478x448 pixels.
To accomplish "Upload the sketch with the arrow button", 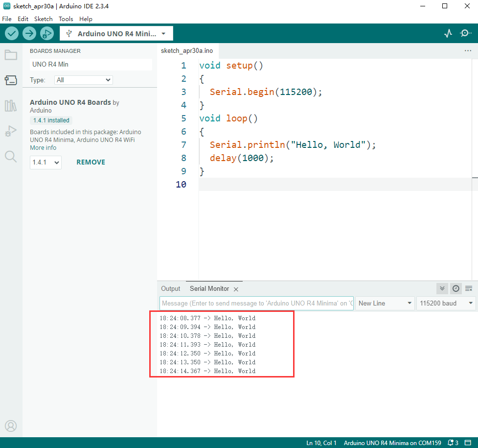I will (x=29, y=33).
